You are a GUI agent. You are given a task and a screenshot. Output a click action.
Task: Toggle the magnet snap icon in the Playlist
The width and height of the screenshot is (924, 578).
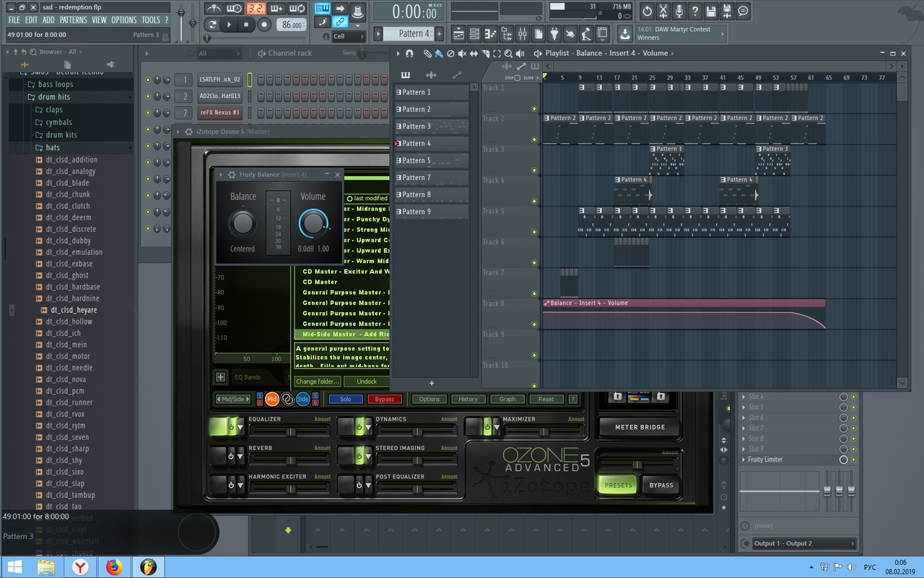(x=410, y=53)
